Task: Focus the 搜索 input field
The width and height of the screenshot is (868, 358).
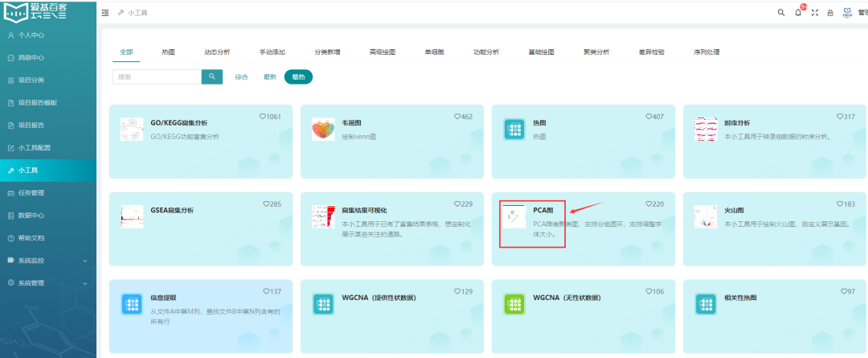Action: point(158,77)
